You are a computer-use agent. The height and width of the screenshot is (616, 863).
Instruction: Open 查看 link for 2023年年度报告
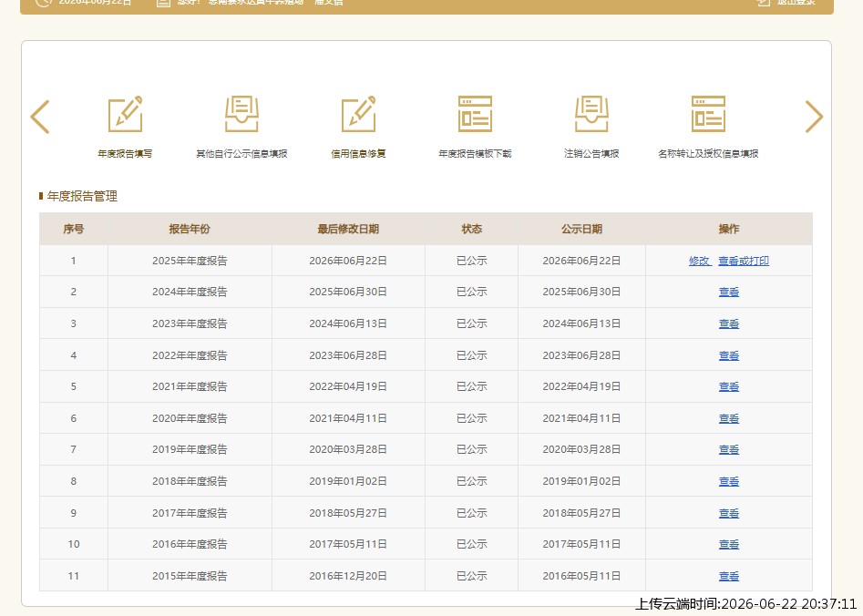click(x=729, y=323)
